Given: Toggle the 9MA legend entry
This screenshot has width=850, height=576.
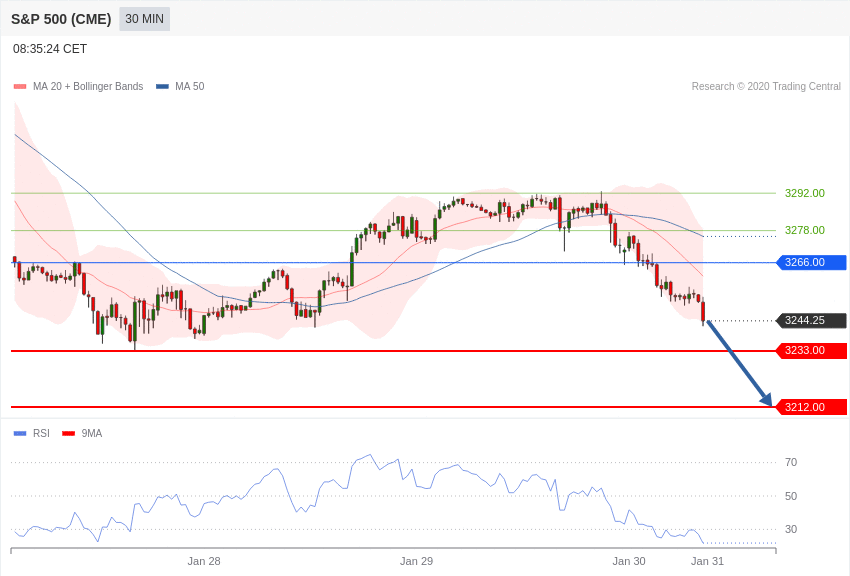Looking at the screenshot, I should pyautogui.click(x=82, y=433).
